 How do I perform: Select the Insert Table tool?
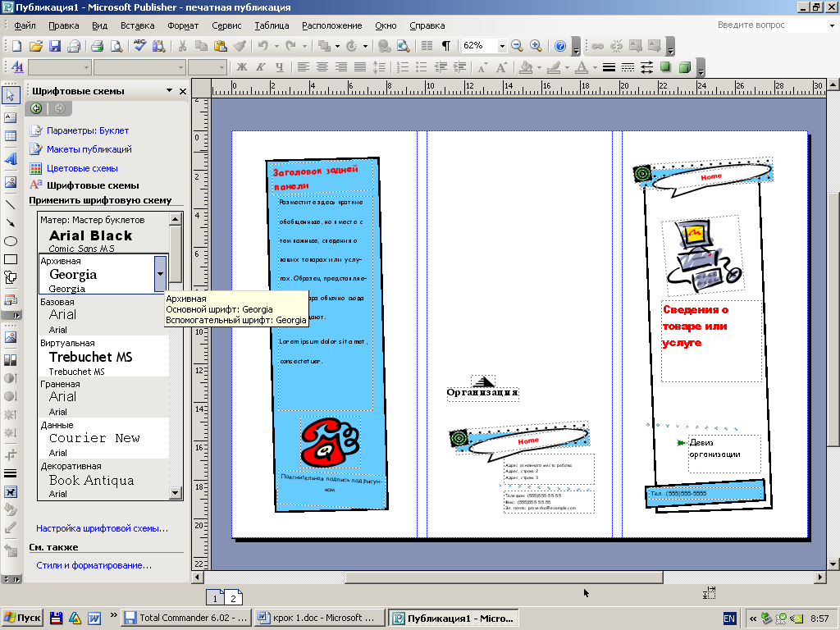click(10, 136)
